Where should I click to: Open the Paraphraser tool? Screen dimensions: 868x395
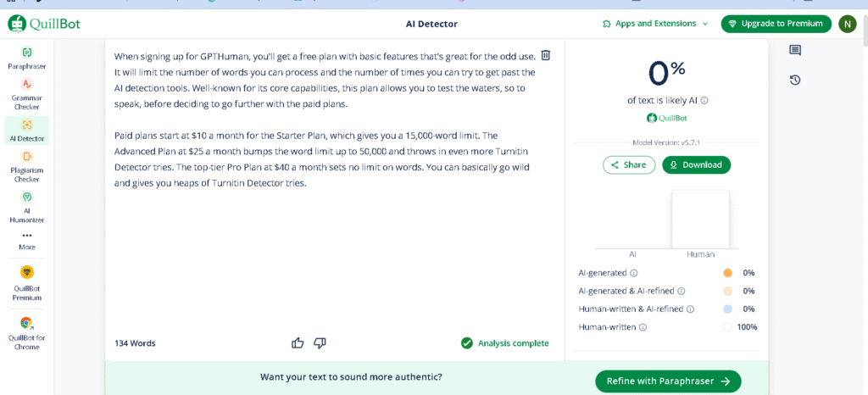click(27, 58)
